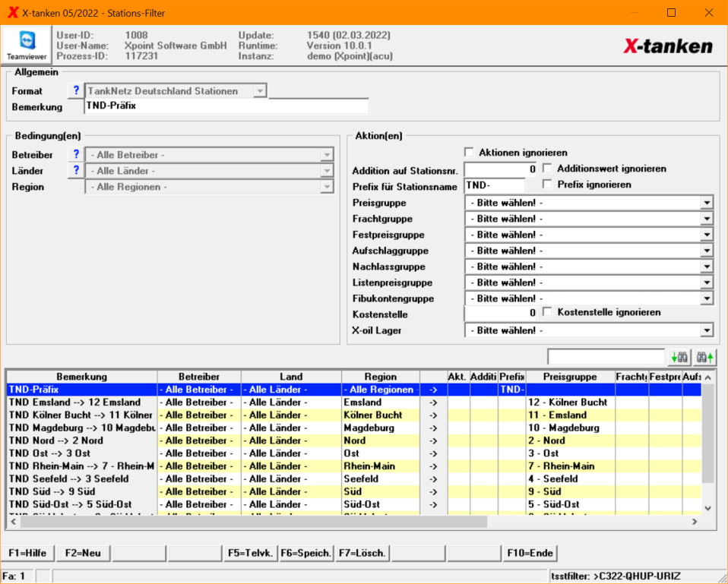Viewport: 728px width, 584px height.
Task: Open the Format dropdown
Action: [260, 91]
